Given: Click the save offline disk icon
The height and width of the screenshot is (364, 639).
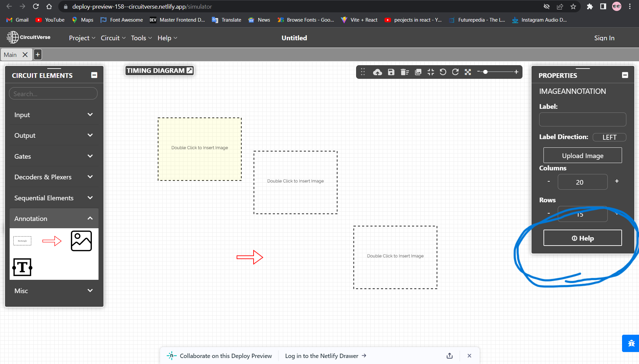Looking at the screenshot, I should pos(391,72).
